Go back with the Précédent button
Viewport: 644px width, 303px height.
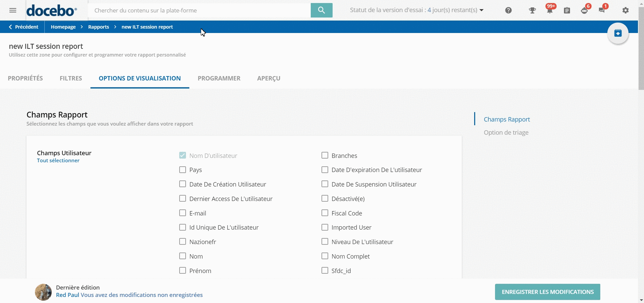pos(24,27)
